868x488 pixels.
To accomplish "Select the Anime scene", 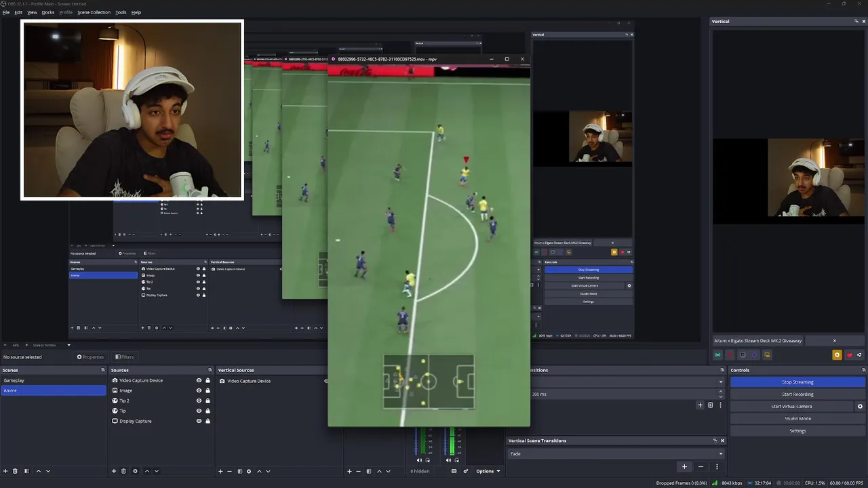I will 53,390.
